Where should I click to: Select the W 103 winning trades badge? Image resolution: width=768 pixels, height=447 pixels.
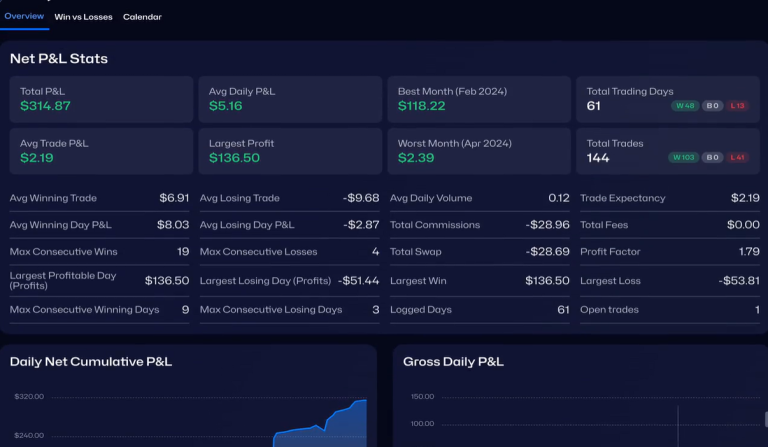684,157
